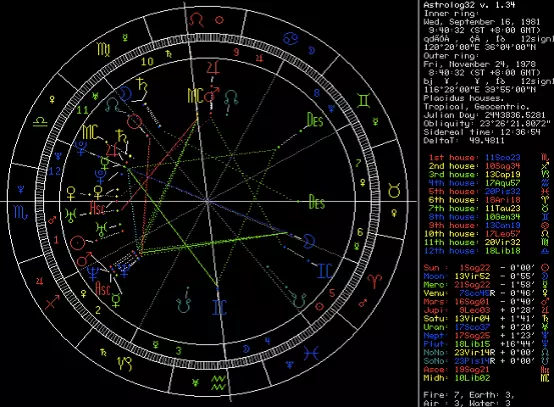Select the yellow Virgo glyph on outer ring
The image size is (554, 407).
[104, 49]
